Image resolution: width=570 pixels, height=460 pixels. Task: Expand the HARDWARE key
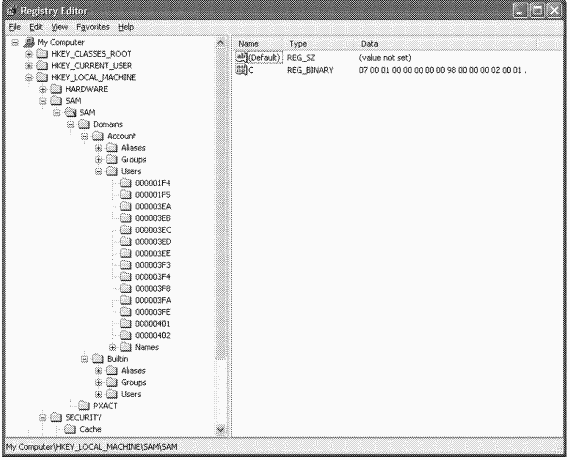tap(43, 89)
